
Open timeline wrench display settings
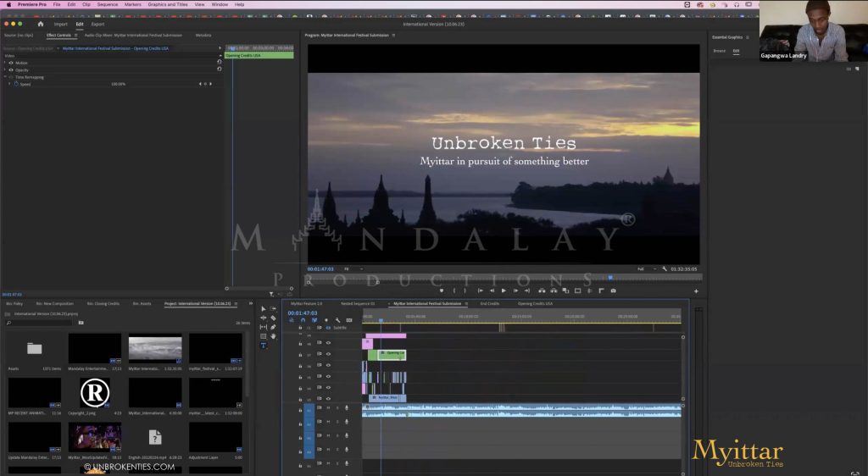click(337, 320)
